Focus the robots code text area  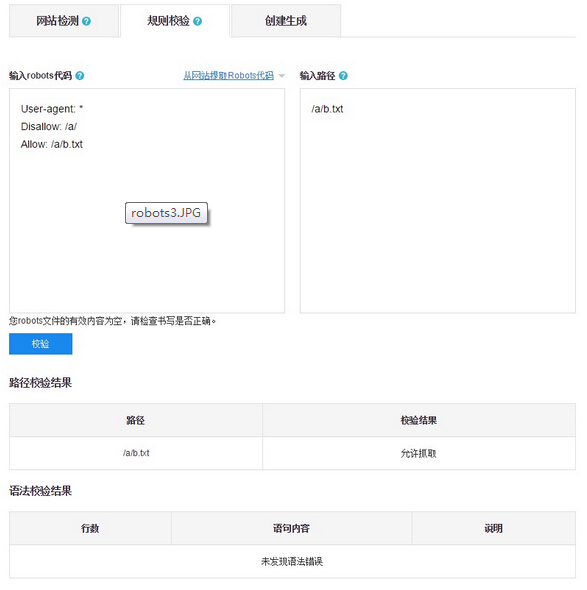click(147, 201)
